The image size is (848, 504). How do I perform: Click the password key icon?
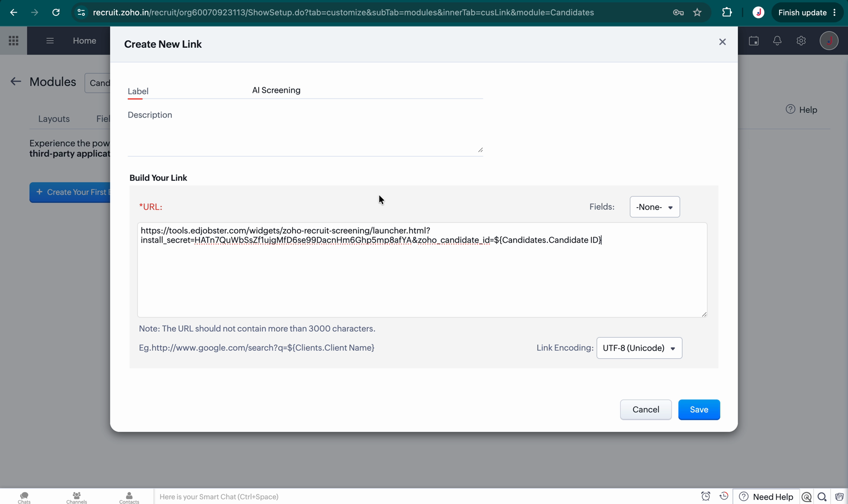coord(678,12)
